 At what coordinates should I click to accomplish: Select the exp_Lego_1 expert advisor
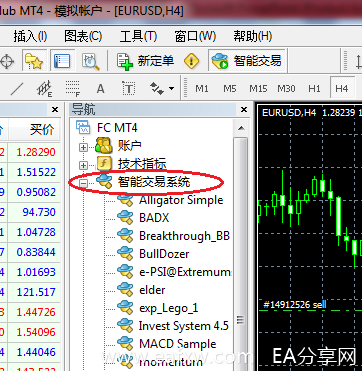click(x=169, y=308)
